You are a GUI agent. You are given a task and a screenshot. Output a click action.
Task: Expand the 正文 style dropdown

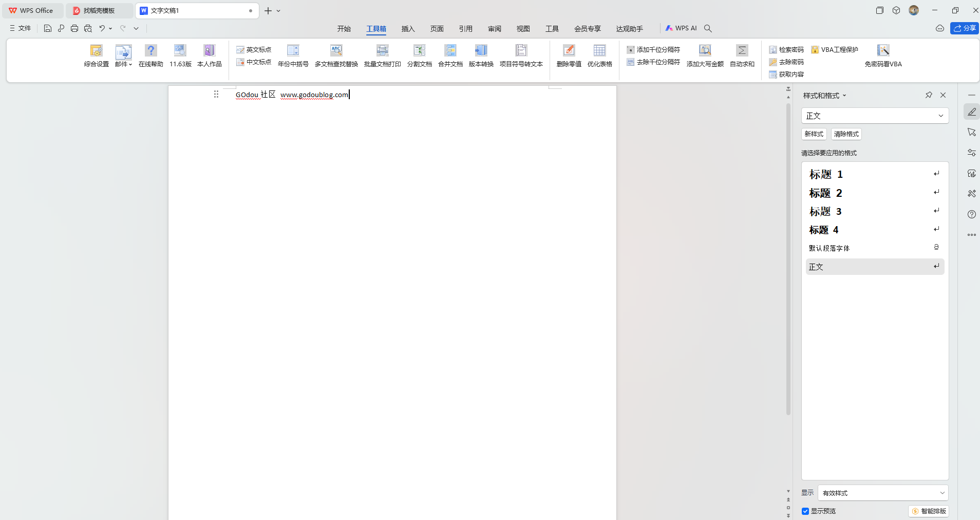tap(940, 116)
